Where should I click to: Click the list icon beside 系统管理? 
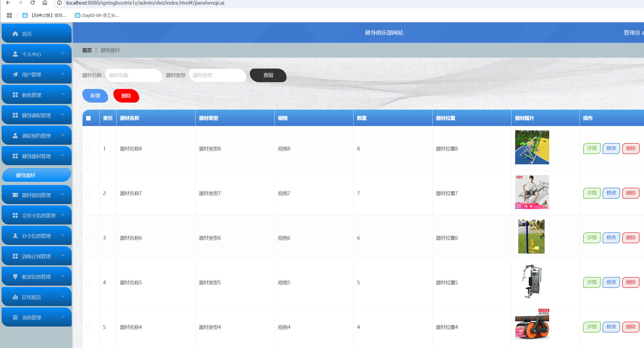point(15,318)
